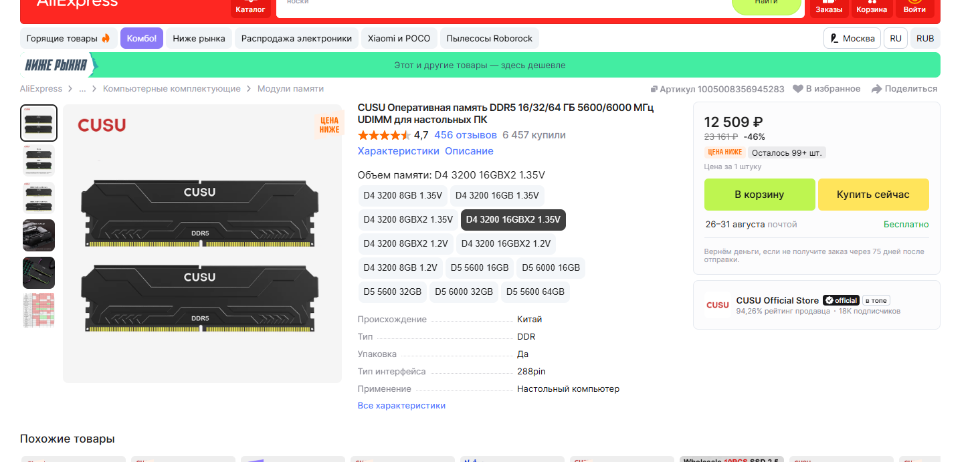Click 6 457 купили text
Image resolution: width=980 pixels, height=462 pixels.
(x=534, y=135)
